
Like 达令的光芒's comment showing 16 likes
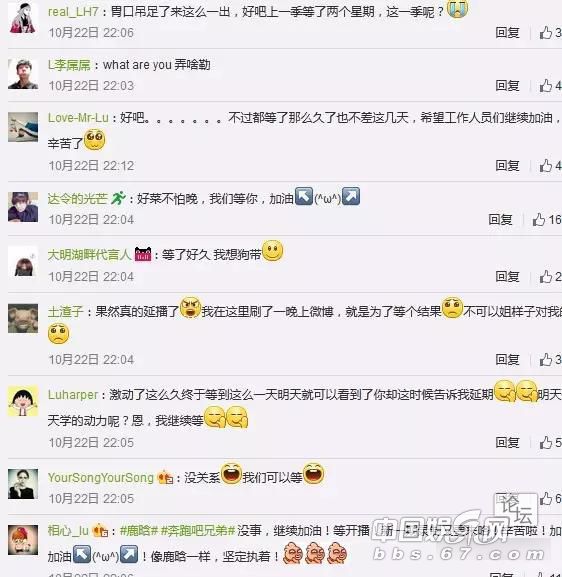tap(547, 220)
